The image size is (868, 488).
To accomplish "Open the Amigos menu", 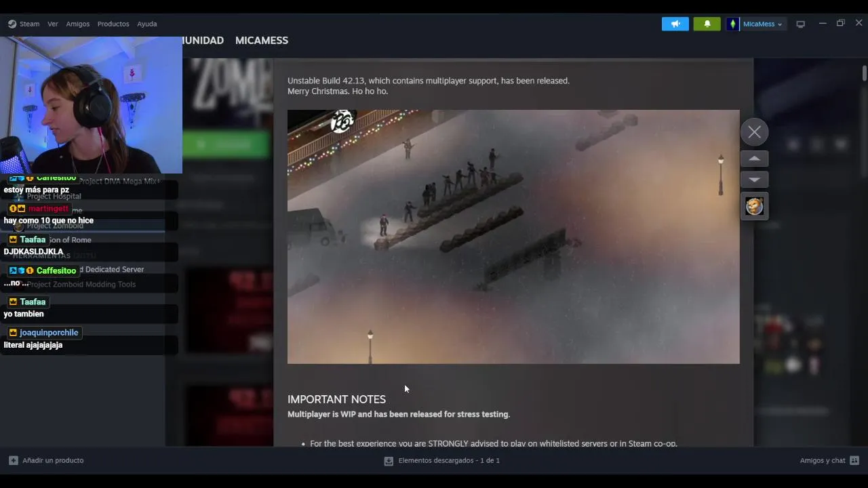I will point(78,24).
